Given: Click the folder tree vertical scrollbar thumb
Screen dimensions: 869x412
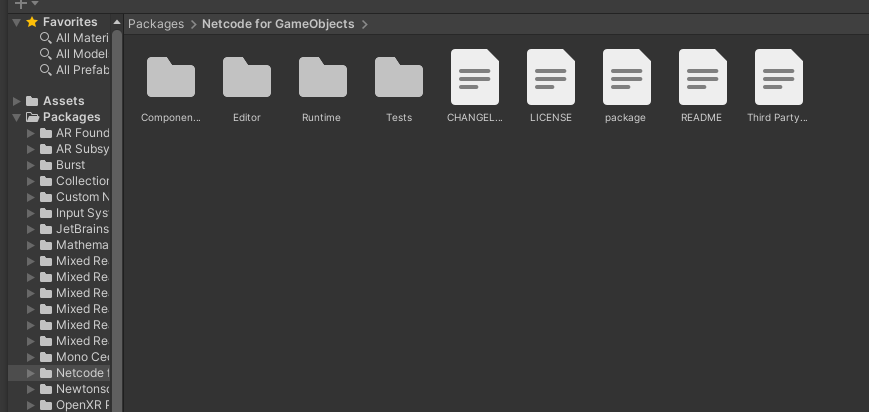Looking at the screenshot, I should [x=117, y=221].
